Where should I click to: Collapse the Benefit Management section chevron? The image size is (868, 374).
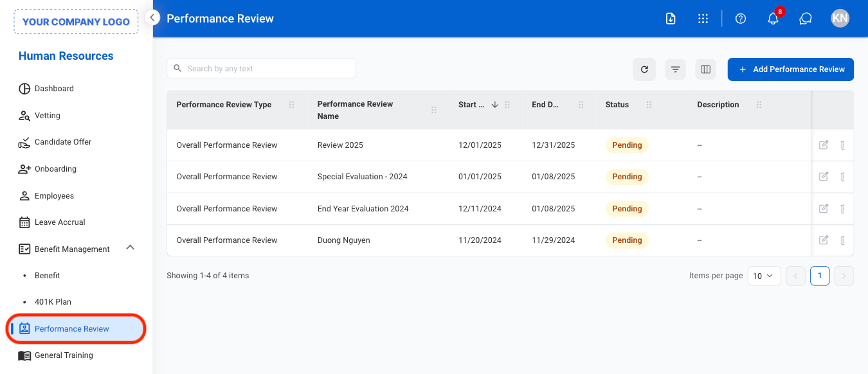(x=130, y=247)
